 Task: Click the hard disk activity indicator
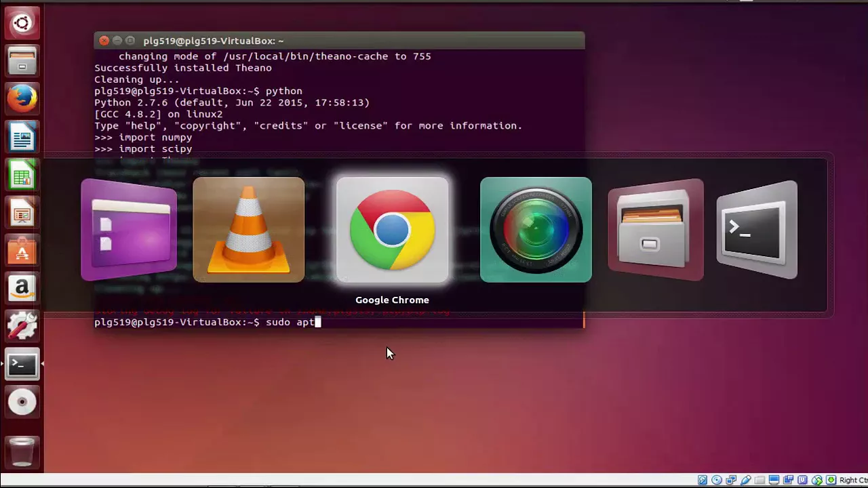(703, 480)
